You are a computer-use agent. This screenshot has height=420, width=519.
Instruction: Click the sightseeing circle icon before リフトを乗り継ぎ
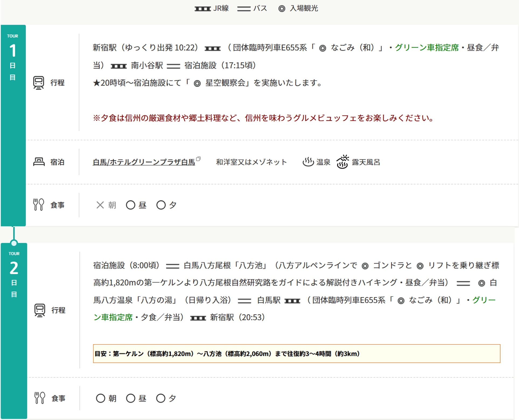pyautogui.click(x=420, y=266)
